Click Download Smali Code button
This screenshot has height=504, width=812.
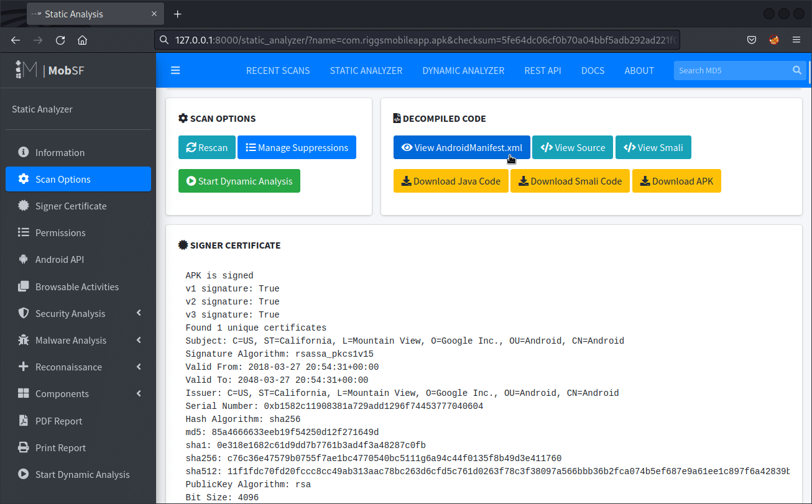pos(570,181)
